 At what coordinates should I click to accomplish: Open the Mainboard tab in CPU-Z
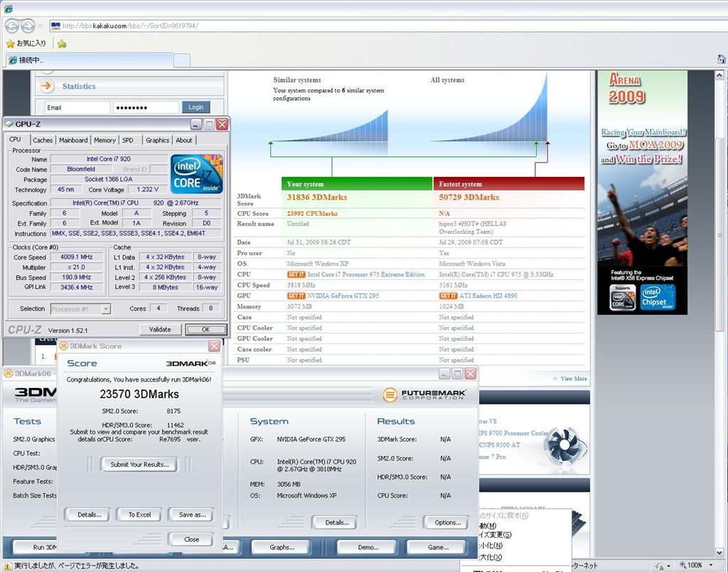pos(73,140)
